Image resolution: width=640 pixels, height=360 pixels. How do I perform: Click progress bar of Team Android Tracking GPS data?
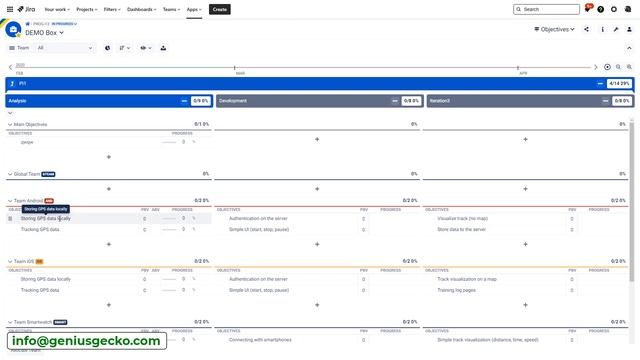(x=169, y=229)
